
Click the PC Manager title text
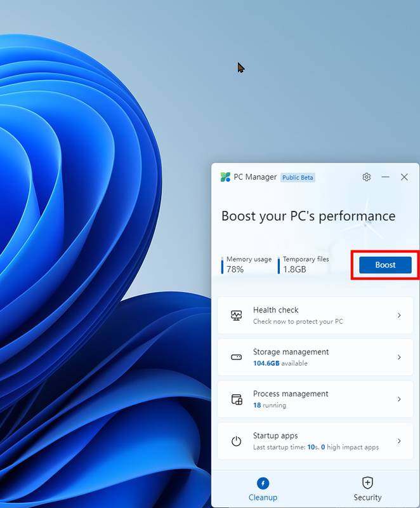click(x=255, y=177)
